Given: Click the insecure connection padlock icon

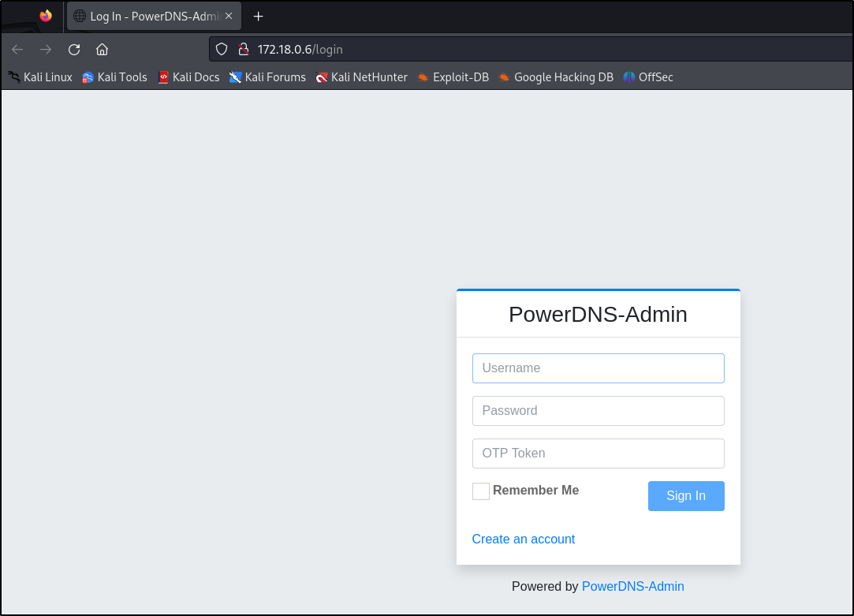Looking at the screenshot, I should 244,50.
